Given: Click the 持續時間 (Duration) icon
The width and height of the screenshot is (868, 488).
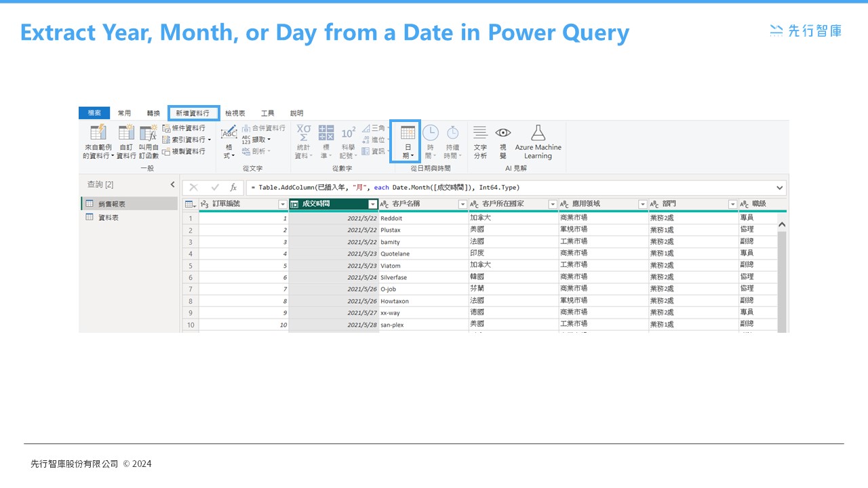Looking at the screenshot, I should coord(451,141).
